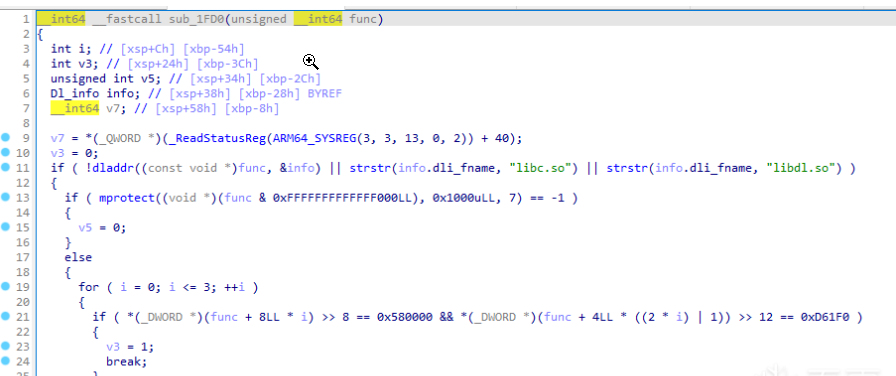Select the Dl_info type name
The height and width of the screenshot is (376, 896).
pos(75,94)
